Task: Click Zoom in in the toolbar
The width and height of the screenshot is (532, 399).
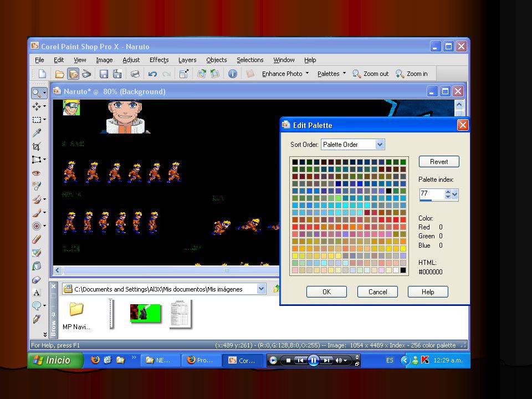Action: pyautogui.click(x=412, y=74)
